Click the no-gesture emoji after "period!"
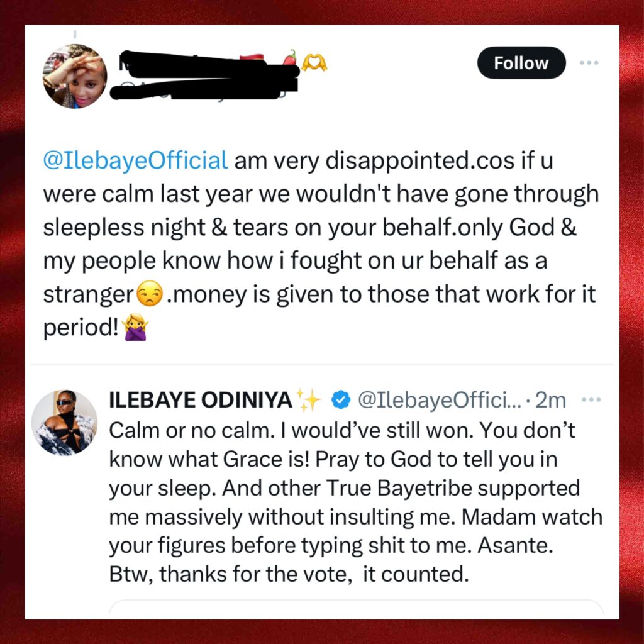Viewport: 644px width, 644px height. [135, 329]
